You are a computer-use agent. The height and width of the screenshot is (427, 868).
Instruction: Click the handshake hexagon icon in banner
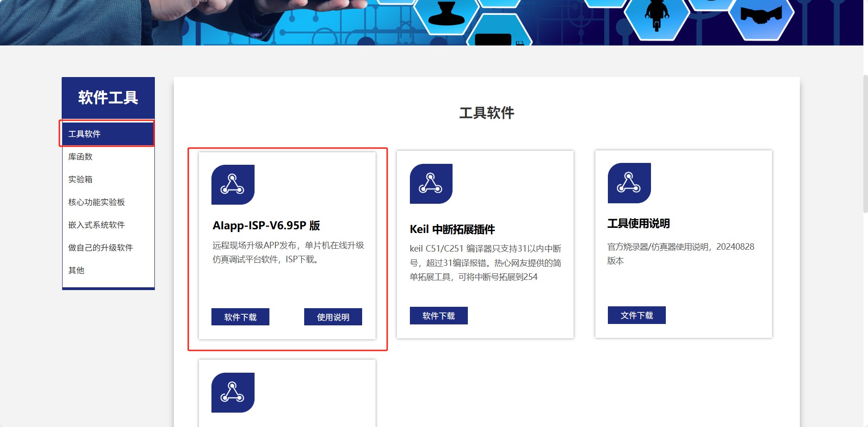pos(761,16)
